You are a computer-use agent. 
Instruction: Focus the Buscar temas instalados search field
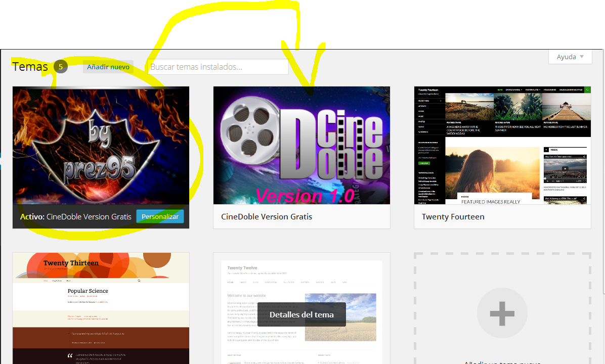(x=218, y=67)
